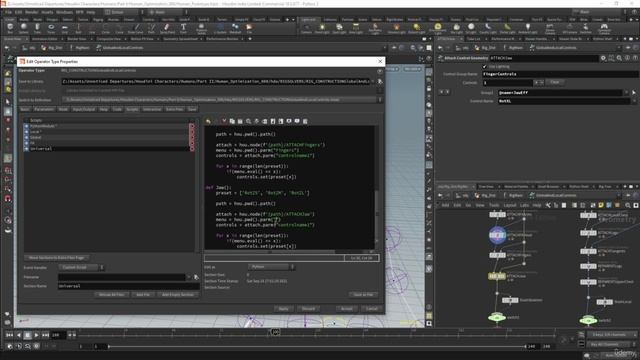Click the paste icon in script editor toolbar
Screen dimensions: 640x360
coord(240,121)
